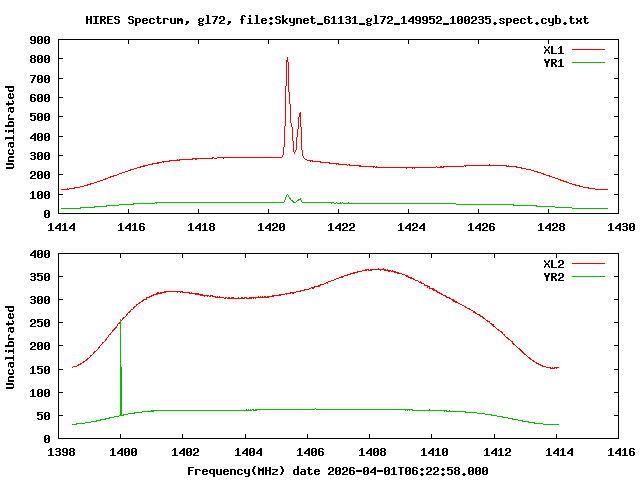Click the small green YR1 bump near 1420.5

(287, 196)
